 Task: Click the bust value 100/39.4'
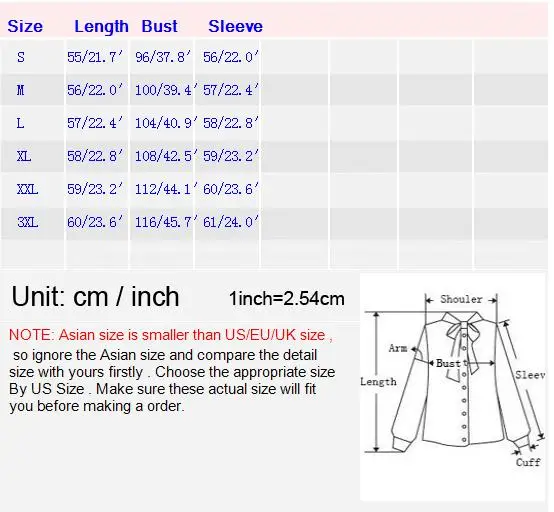click(166, 90)
